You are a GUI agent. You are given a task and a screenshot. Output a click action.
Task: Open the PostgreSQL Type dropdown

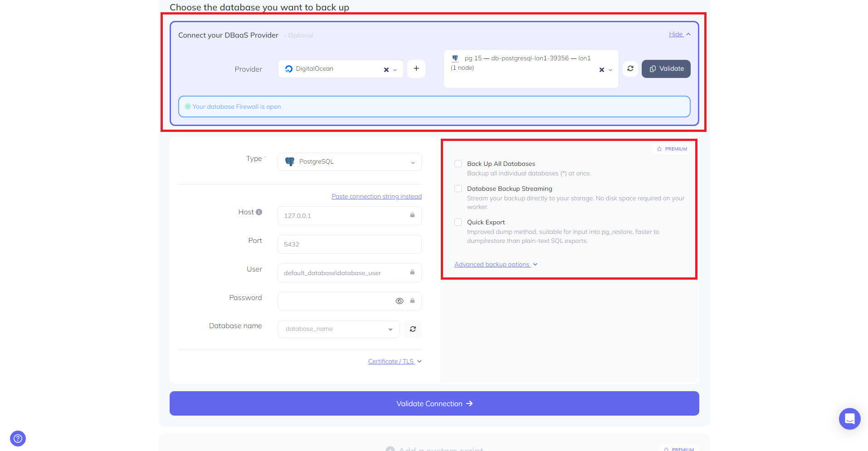[x=350, y=162]
